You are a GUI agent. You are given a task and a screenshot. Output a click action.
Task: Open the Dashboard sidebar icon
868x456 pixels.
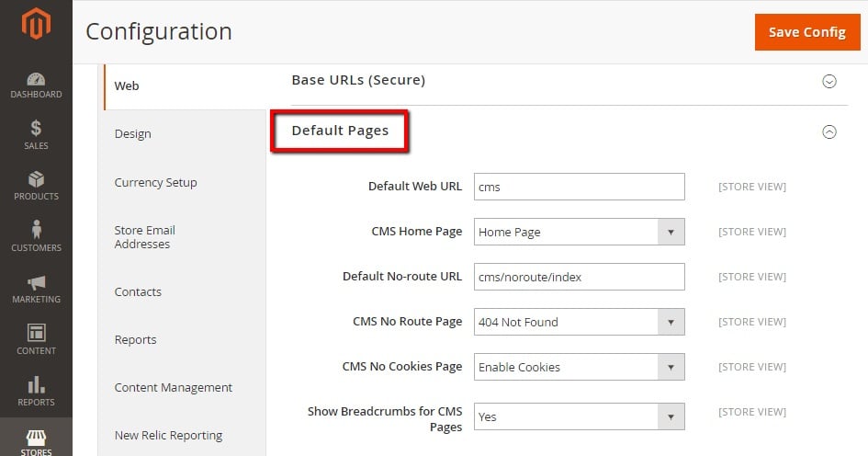tap(36, 80)
